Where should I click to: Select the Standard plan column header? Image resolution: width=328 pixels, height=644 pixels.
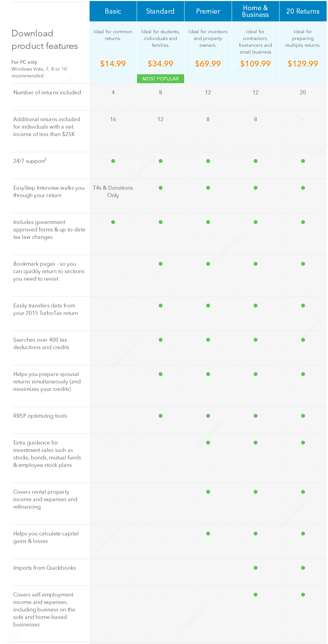[160, 11]
